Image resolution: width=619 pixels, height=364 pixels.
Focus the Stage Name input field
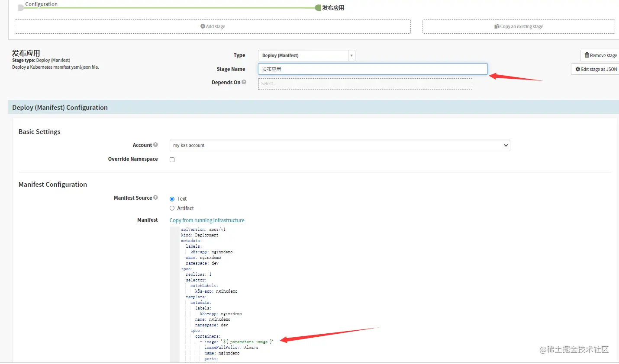[373, 69]
